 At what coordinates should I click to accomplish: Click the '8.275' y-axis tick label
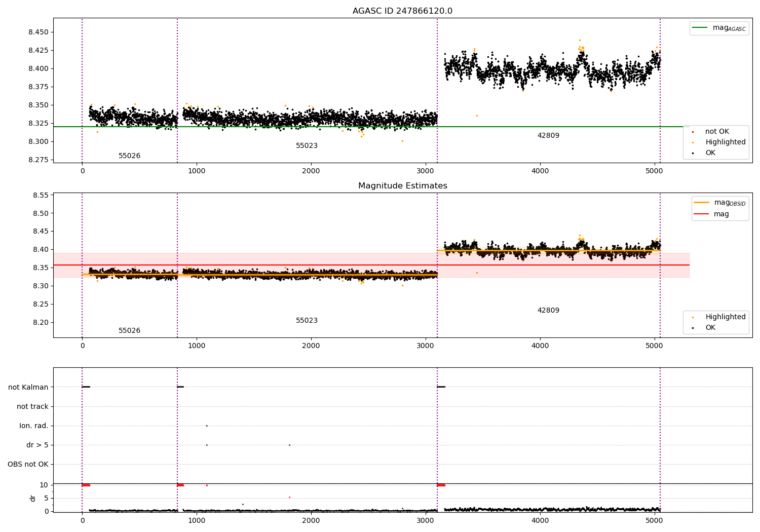click(x=39, y=160)
